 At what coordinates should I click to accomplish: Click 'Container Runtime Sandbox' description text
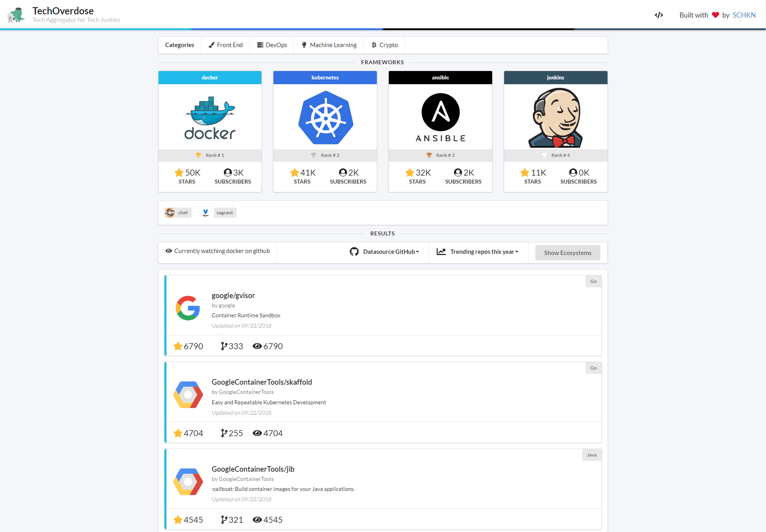coord(246,316)
